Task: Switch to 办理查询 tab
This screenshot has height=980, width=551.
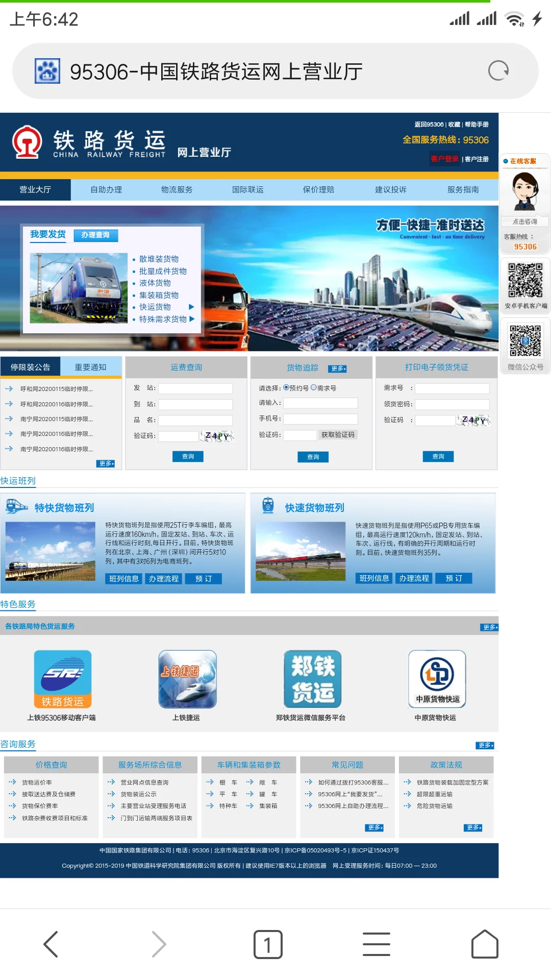Action: tap(95, 235)
